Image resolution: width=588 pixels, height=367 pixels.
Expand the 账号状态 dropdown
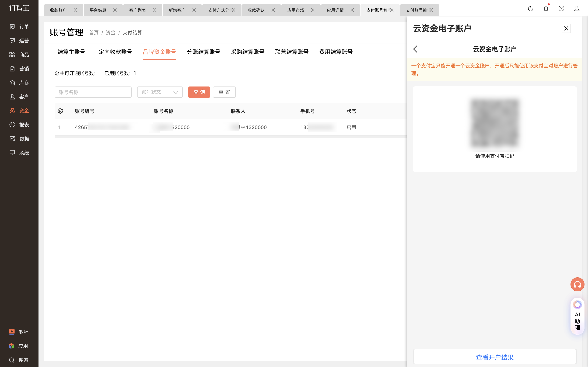[x=160, y=92]
